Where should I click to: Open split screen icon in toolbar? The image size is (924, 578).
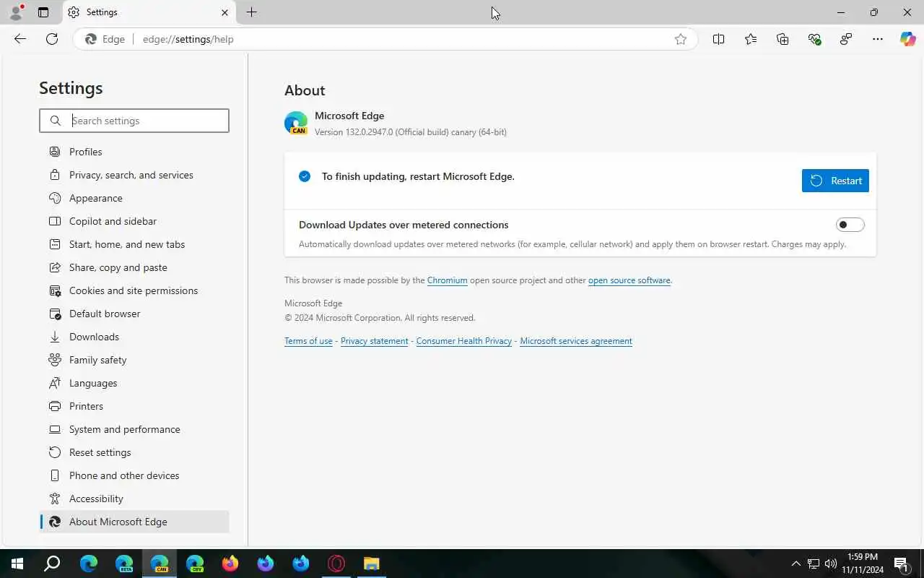(x=718, y=39)
